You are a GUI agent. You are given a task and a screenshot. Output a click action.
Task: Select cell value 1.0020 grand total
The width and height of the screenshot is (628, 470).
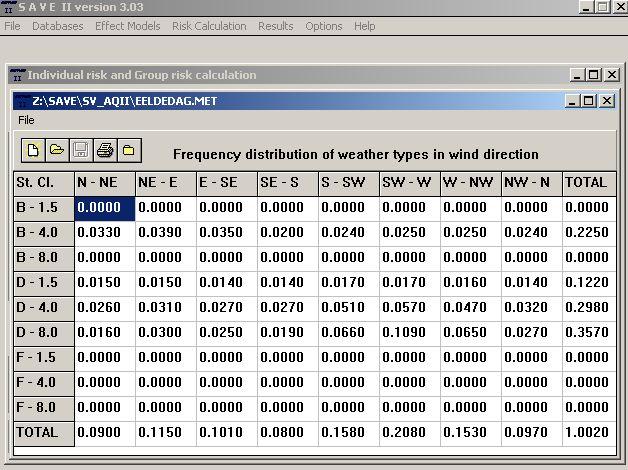[x=589, y=433]
